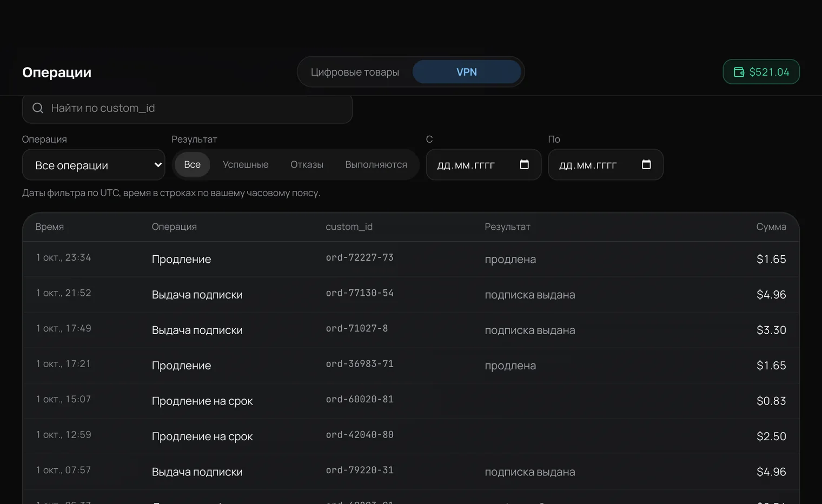Click the wallet icon in the balance button
This screenshot has height=504, width=822.
[x=739, y=72]
